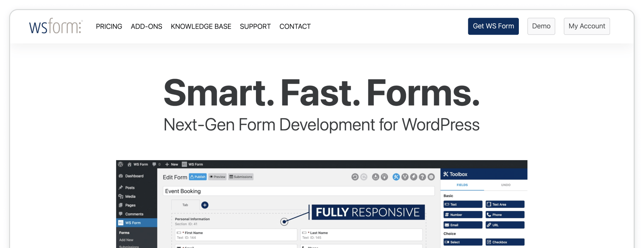Click the Preview button with eye icon
The height and width of the screenshot is (248, 644).
click(217, 177)
